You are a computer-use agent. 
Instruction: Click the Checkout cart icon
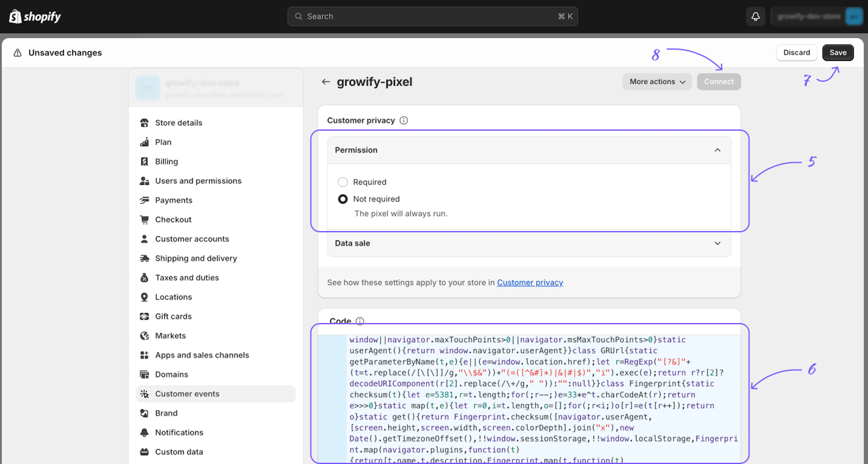pyautogui.click(x=144, y=220)
